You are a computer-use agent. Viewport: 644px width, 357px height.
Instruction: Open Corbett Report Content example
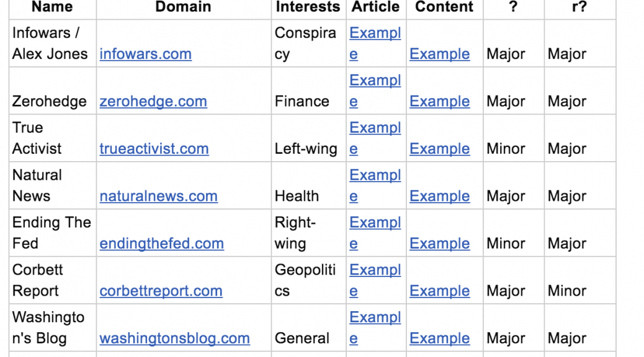tap(439, 291)
